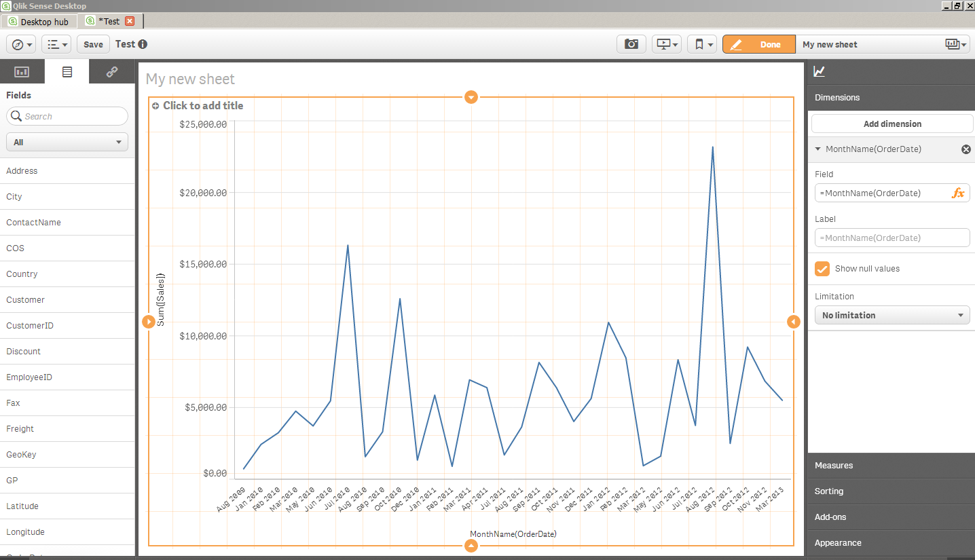Click the top resize handle of chart
The width and height of the screenshot is (975, 560).
click(x=471, y=97)
